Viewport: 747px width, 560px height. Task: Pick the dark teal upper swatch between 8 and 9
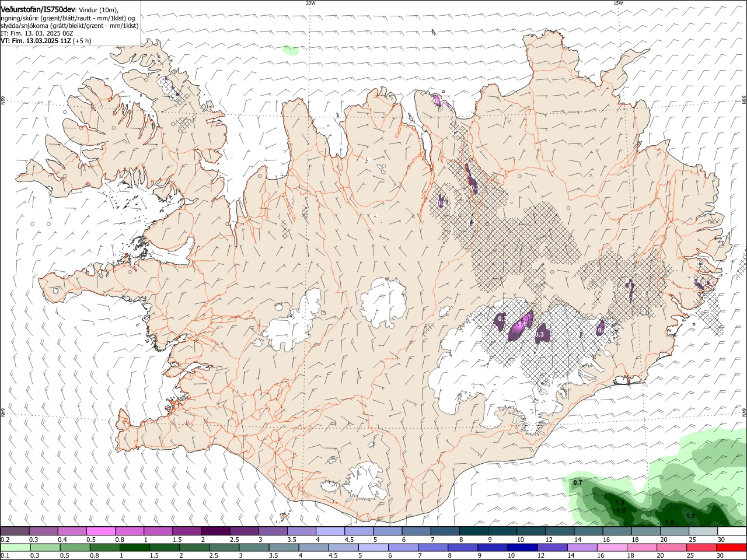(473, 531)
